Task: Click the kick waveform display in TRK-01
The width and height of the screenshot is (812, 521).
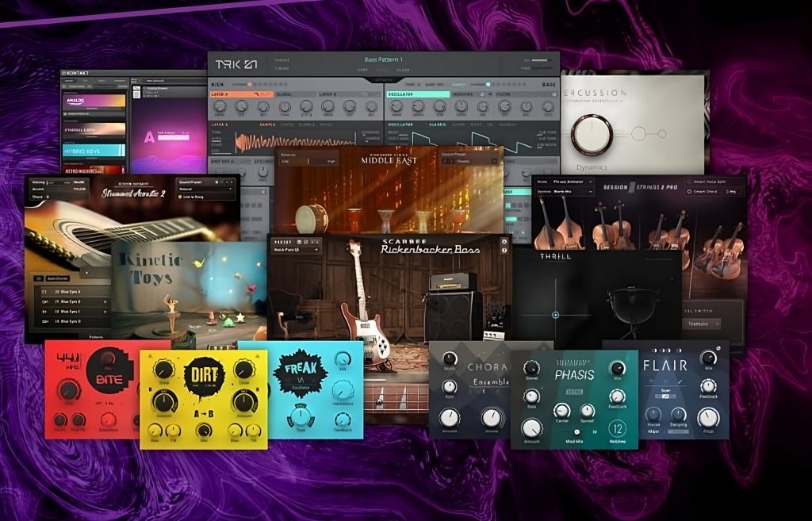Action: coord(295,142)
